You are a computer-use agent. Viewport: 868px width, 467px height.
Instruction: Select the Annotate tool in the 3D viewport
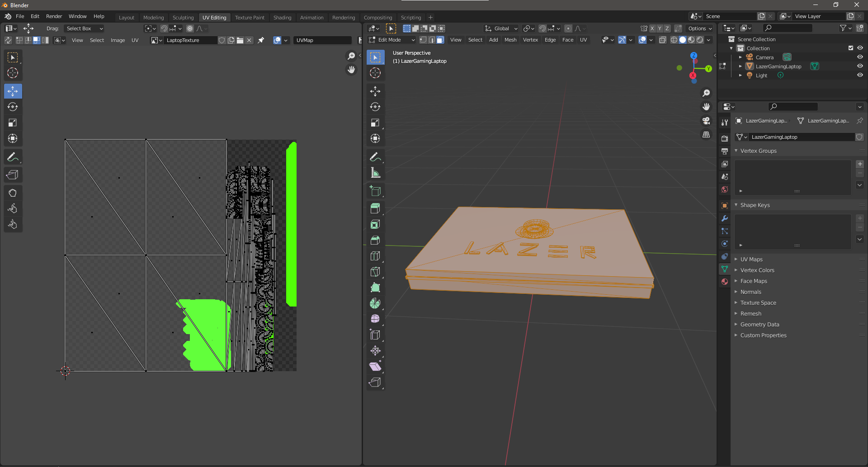pos(375,156)
